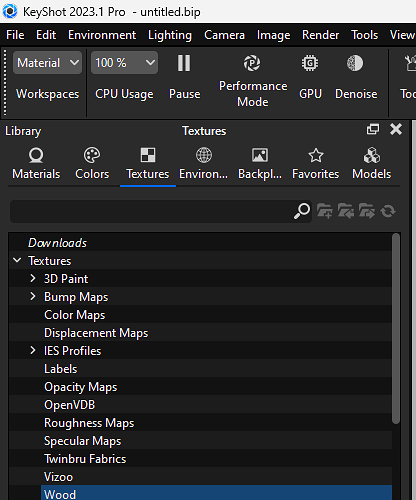416x500 pixels.
Task: Toggle GPU rendering mode
Action: pyautogui.click(x=310, y=63)
